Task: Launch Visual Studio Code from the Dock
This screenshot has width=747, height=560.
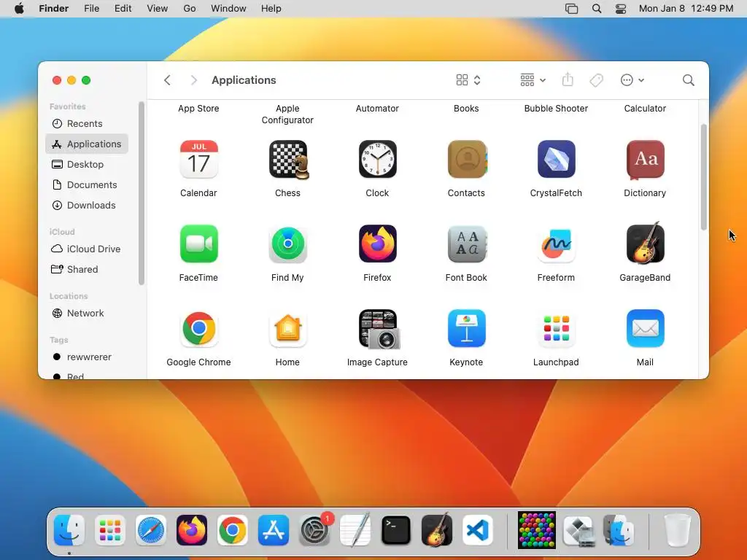Action: [478, 530]
